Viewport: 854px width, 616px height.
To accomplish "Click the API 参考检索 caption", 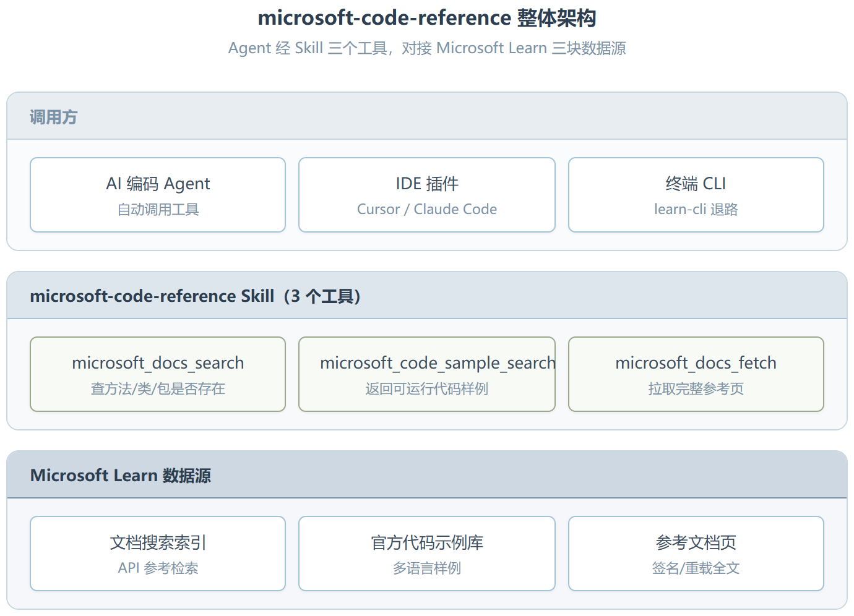I will pos(158,568).
